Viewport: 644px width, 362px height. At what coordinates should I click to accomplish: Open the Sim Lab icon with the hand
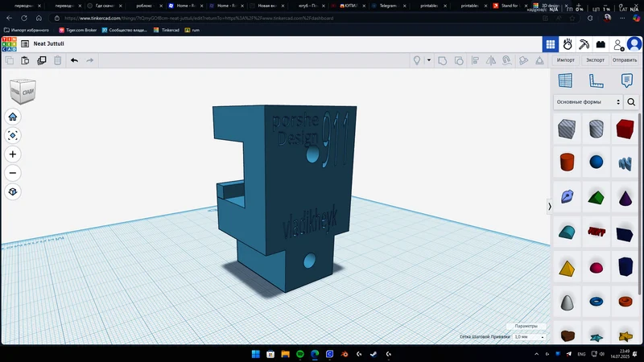(x=568, y=44)
